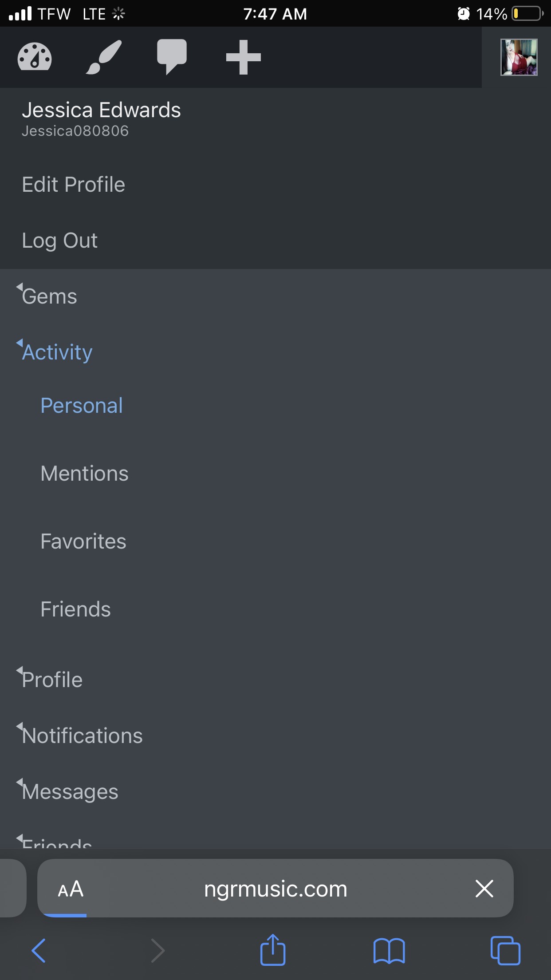Screen dimensions: 551x980
Task: Collapse the Activity menu section
Action: tap(57, 352)
